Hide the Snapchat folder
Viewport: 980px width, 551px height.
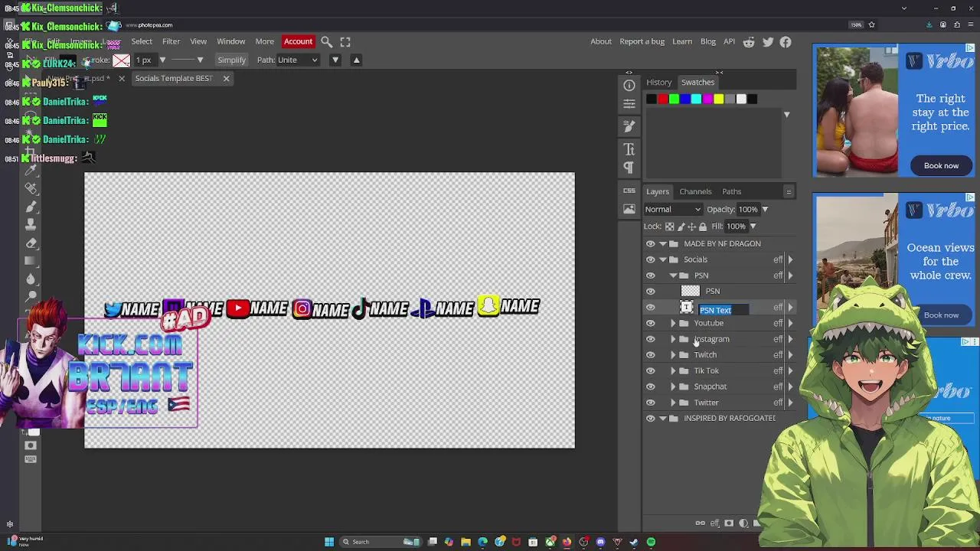(651, 386)
